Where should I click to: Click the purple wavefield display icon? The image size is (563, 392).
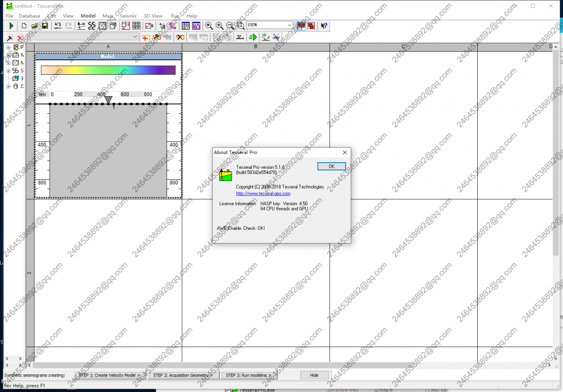point(196,26)
